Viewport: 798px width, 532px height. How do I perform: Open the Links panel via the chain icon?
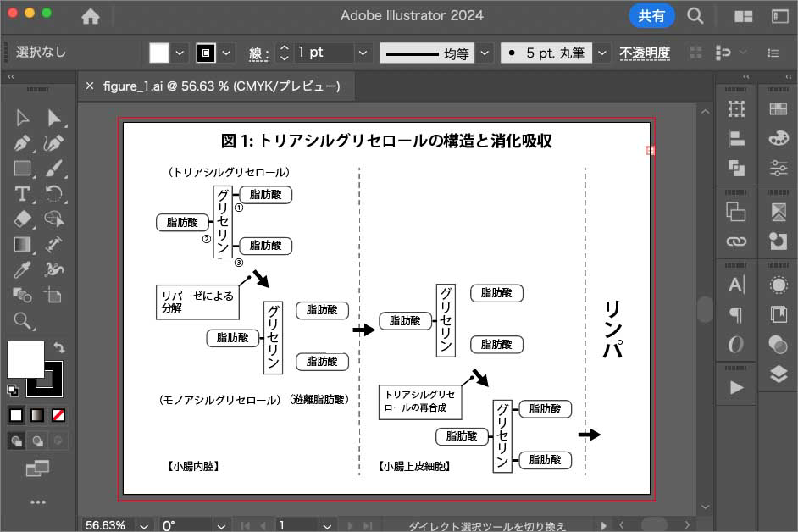click(x=736, y=243)
